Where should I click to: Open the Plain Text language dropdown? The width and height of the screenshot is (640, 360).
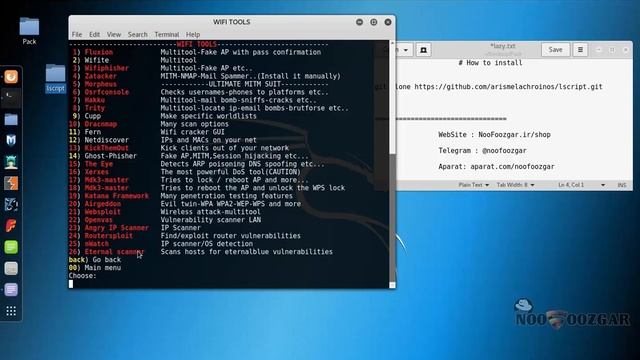tap(473, 185)
